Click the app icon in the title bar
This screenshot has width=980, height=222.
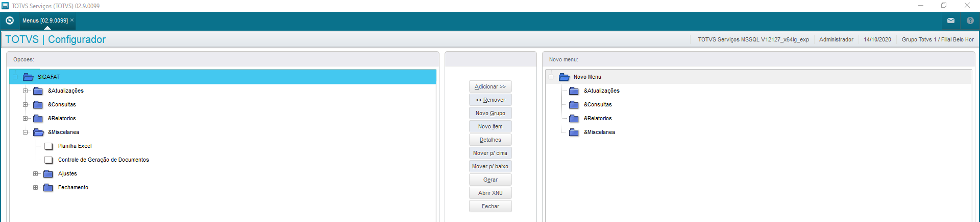tap(5, 6)
